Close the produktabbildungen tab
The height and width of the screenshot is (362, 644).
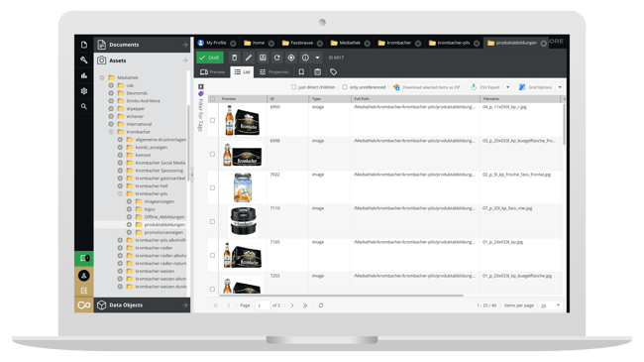point(544,44)
